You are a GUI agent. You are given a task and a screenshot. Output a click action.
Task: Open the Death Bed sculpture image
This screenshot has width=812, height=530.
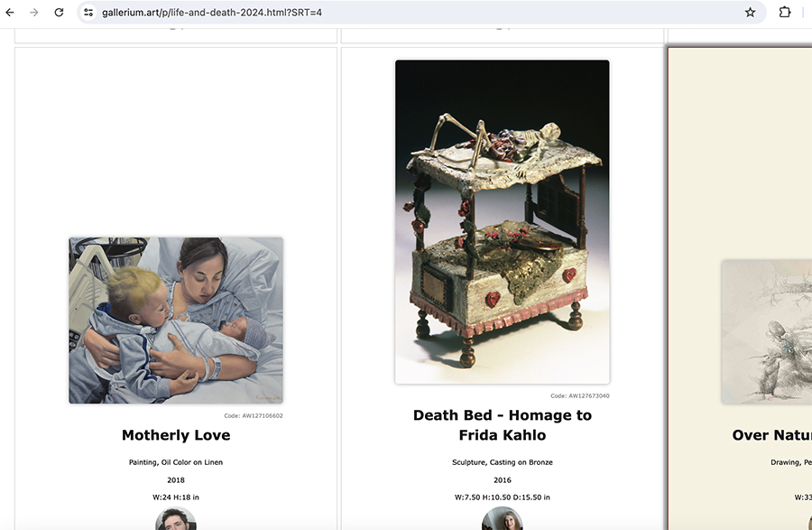503,222
